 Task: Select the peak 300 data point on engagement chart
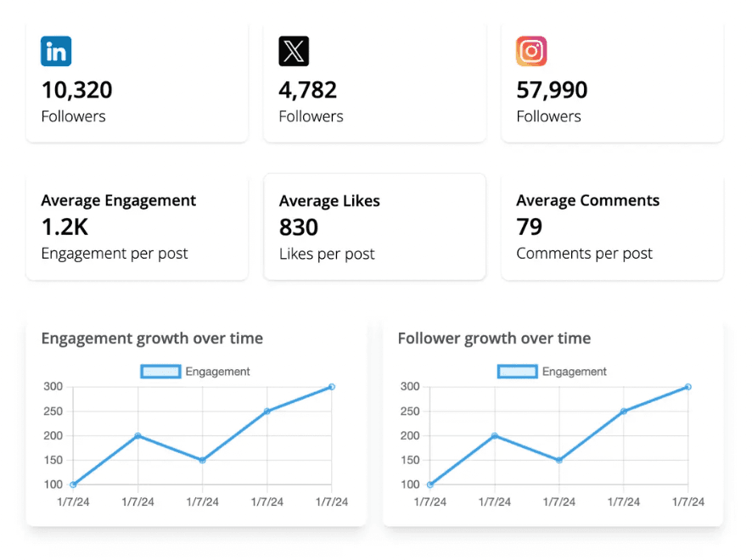[332, 387]
